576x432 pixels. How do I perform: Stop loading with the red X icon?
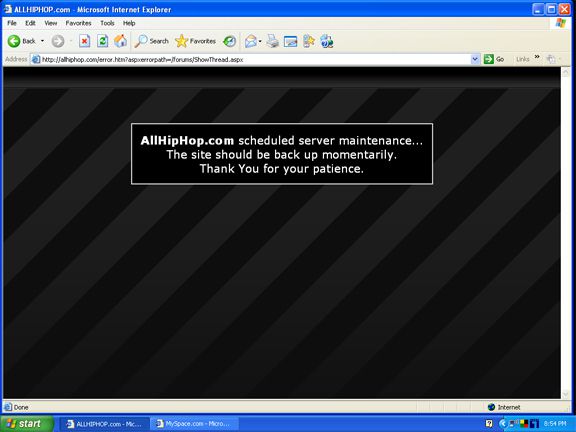(84, 41)
